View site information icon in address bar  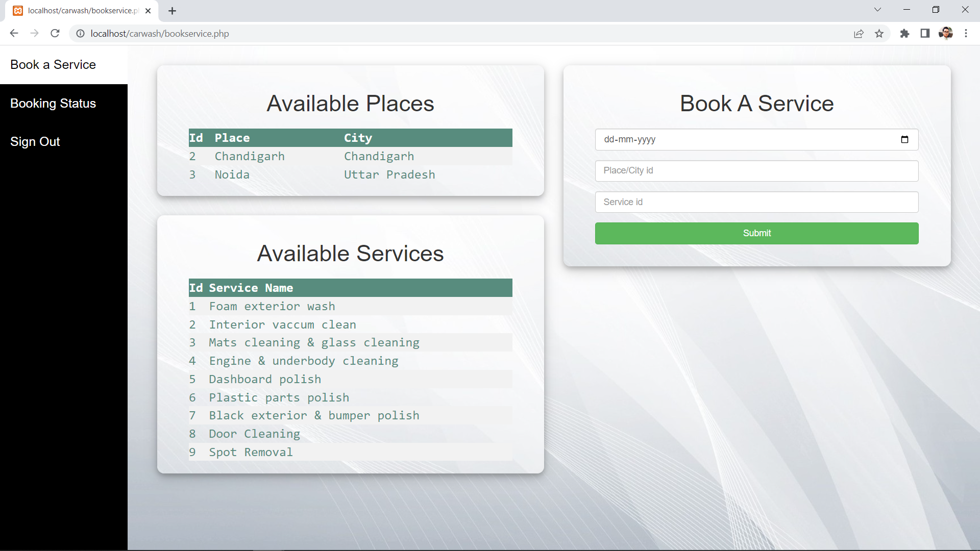point(80,33)
